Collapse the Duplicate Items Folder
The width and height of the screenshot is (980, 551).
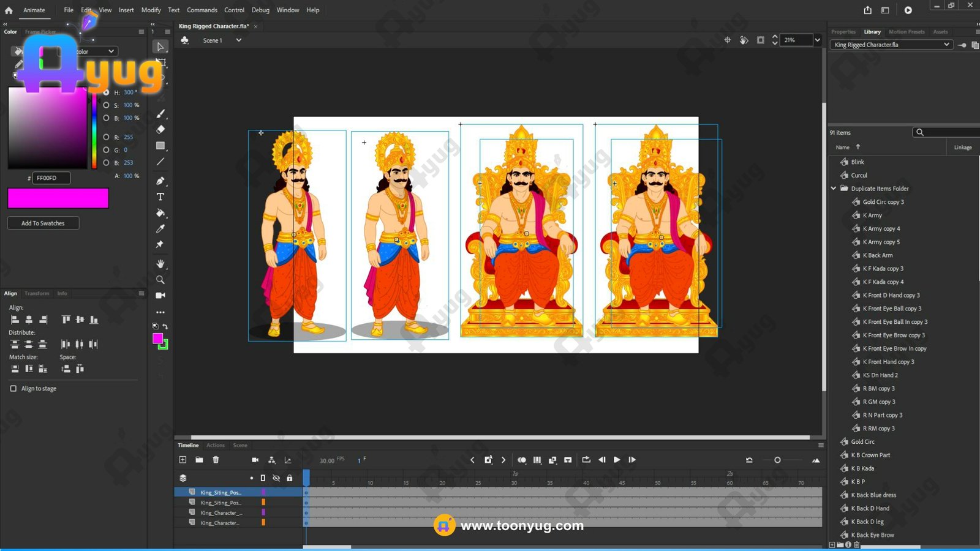(834, 189)
